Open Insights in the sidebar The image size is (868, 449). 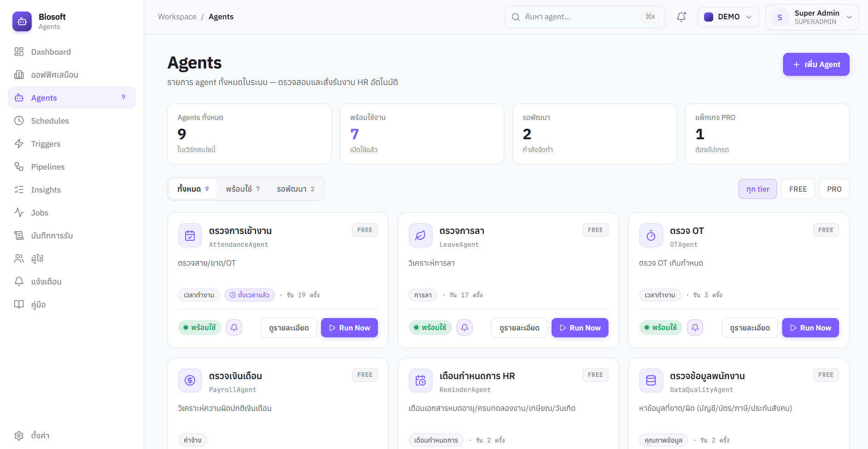(72, 190)
